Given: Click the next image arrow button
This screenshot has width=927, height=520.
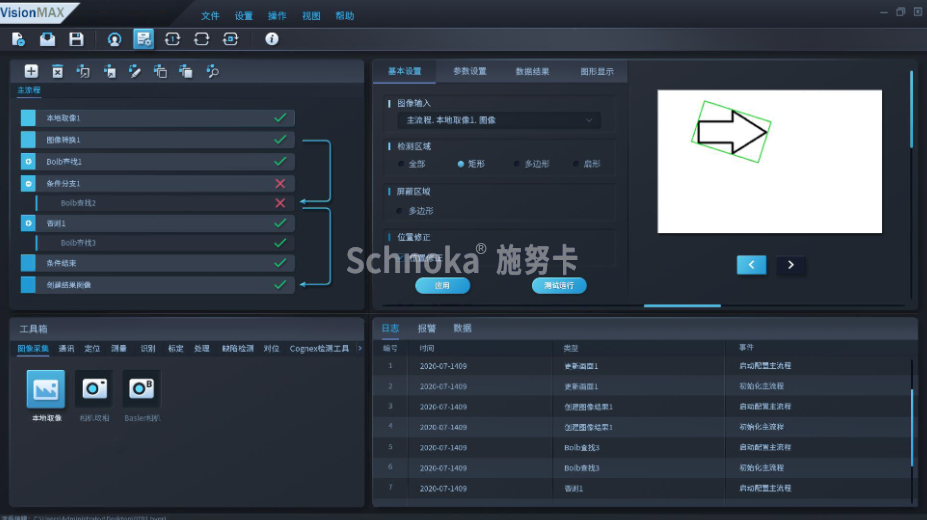Looking at the screenshot, I should click(791, 265).
